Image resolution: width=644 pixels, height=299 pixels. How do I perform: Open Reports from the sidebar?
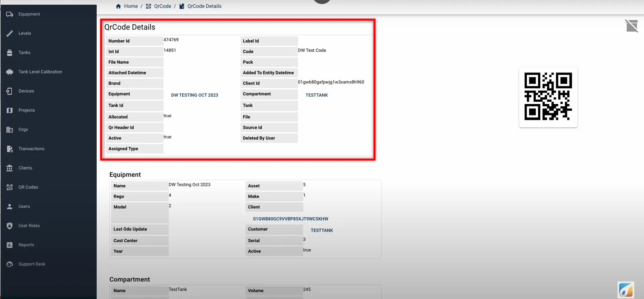[x=26, y=245]
